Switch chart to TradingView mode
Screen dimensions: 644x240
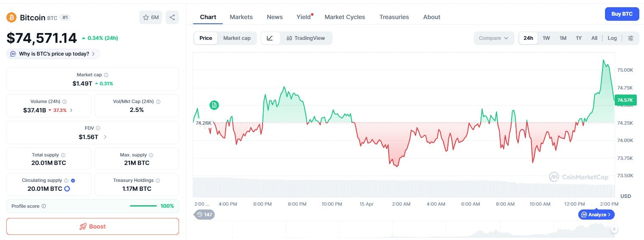306,38
